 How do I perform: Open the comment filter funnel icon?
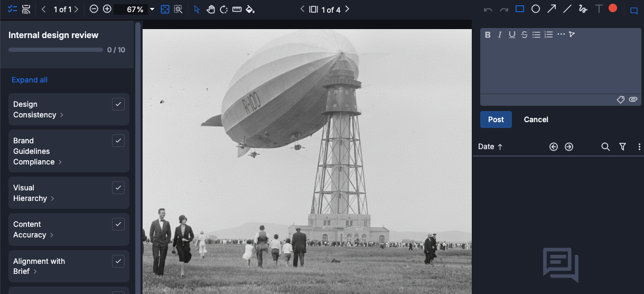[x=622, y=146]
